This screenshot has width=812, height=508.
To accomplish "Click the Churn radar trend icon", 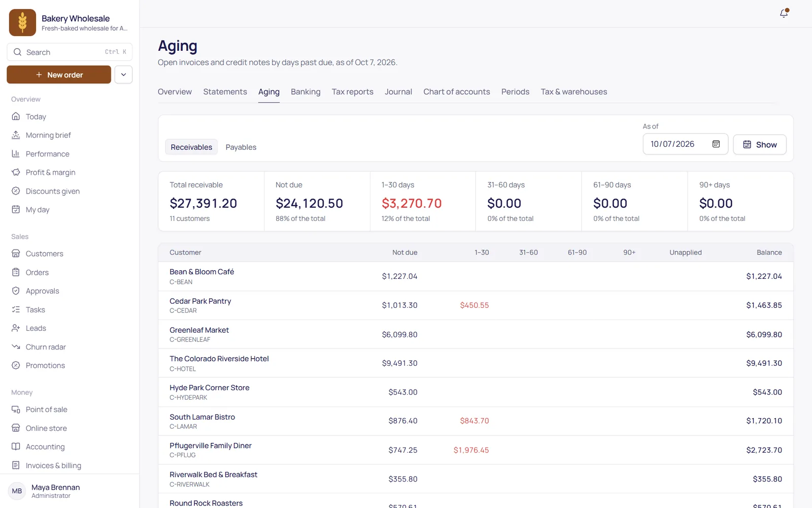I will [16, 347].
